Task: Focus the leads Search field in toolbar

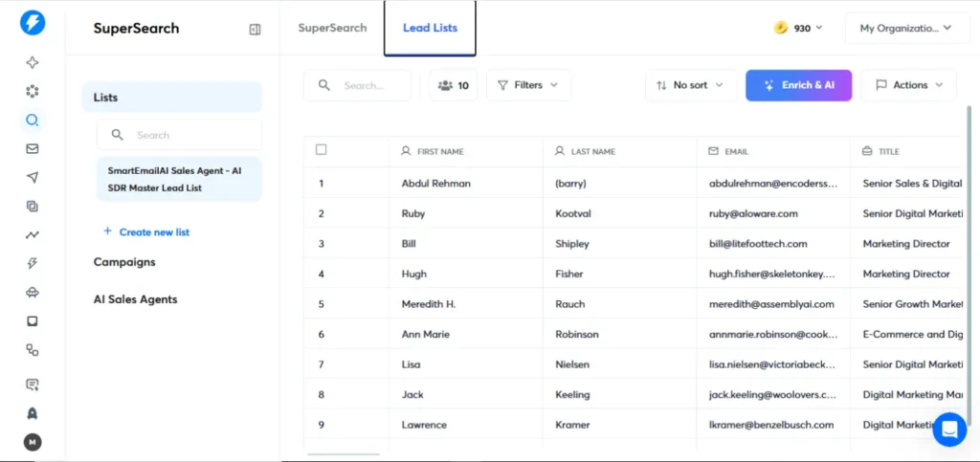Action: point(358,85)
